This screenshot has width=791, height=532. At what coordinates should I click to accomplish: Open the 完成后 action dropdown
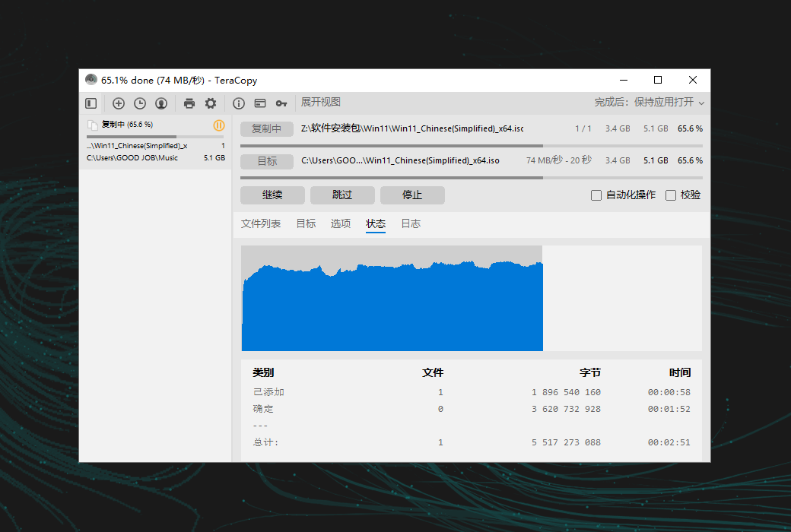pos(649,103)
